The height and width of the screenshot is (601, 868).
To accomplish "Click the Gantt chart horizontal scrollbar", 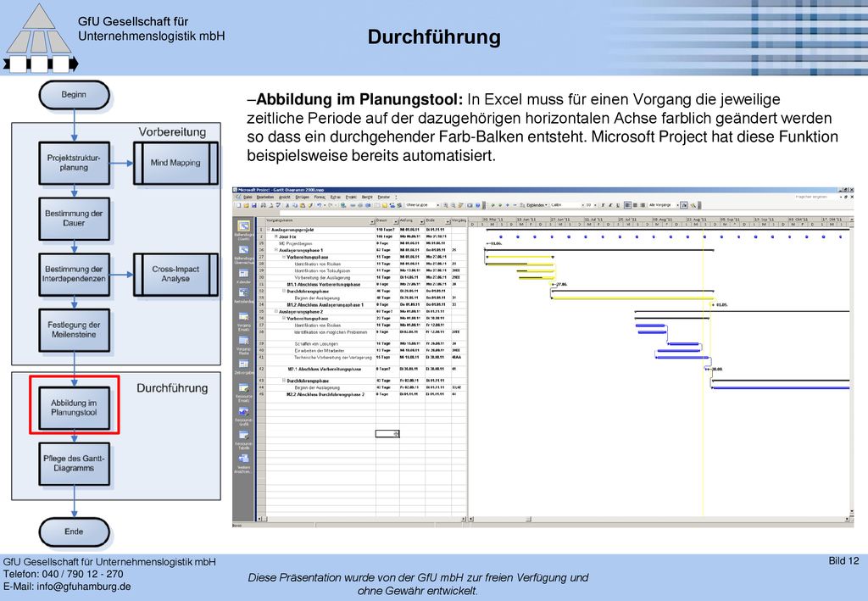I will pos(659,519).
